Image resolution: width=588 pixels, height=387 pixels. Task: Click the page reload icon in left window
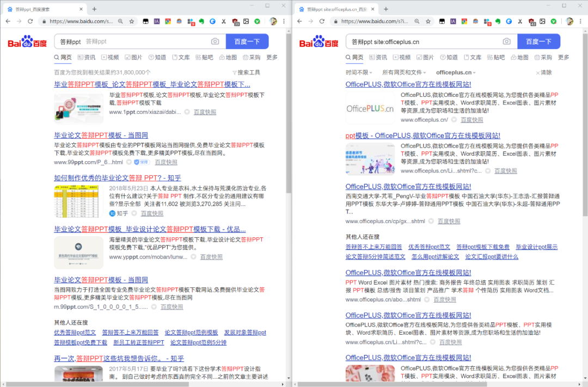pyautogui.click(x=29, y=22)
